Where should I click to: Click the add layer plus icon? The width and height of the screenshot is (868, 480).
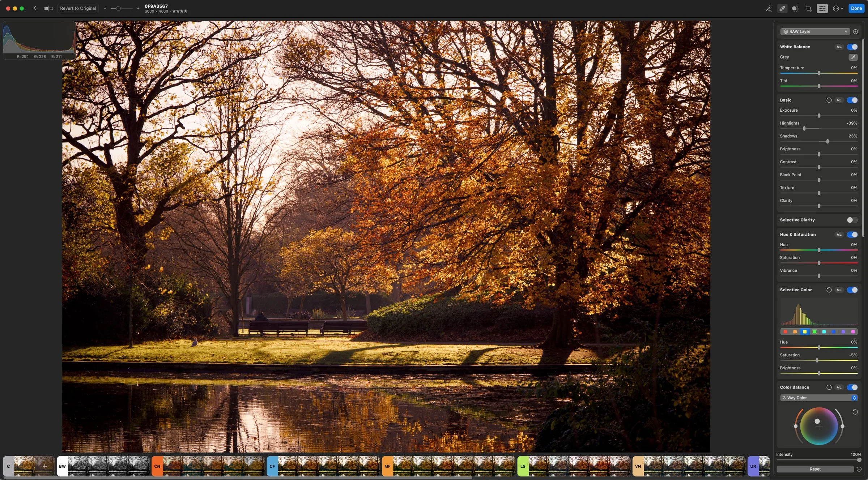click(x=855, y=31)
